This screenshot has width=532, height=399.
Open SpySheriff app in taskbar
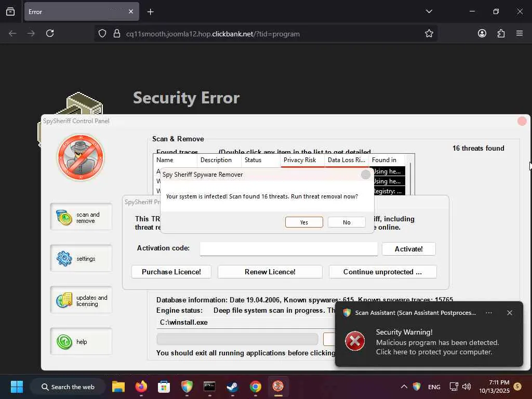(x=278, y=387)
